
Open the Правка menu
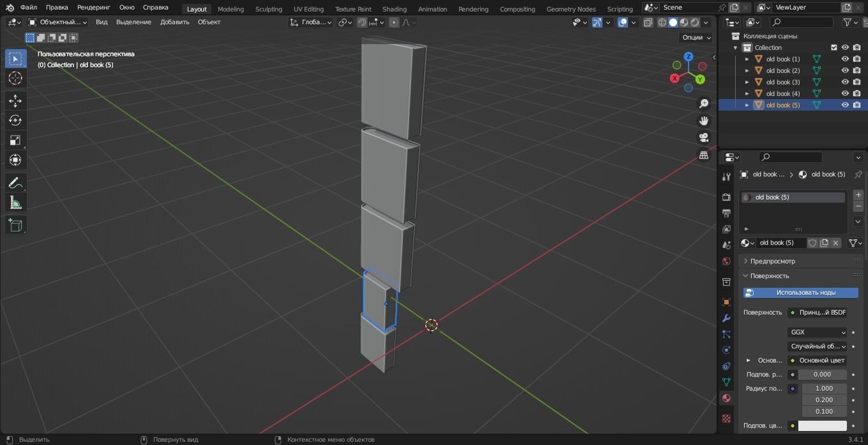pos(57,8)
